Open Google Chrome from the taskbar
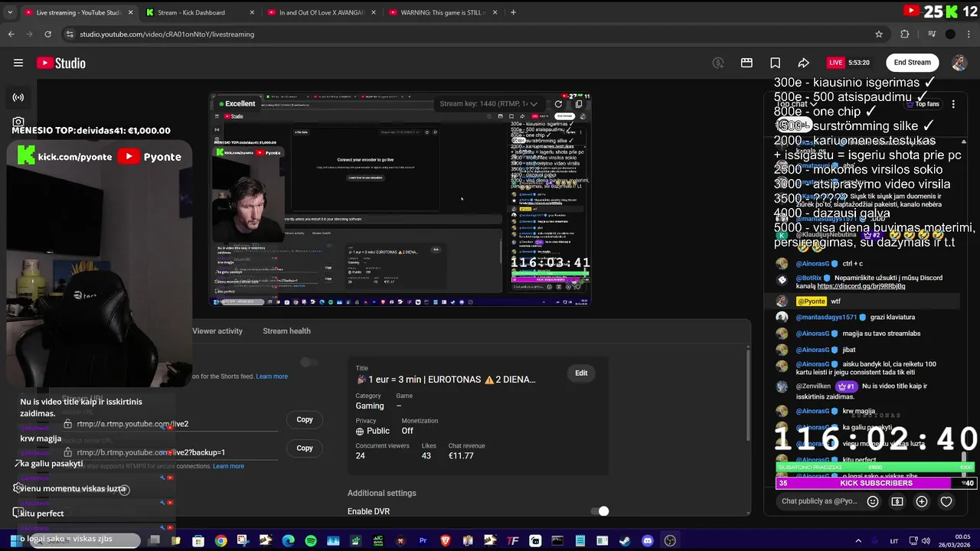 (220, 541)
